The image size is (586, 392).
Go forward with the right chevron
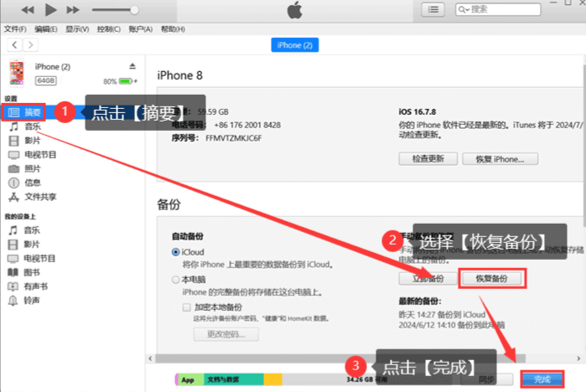31,45
